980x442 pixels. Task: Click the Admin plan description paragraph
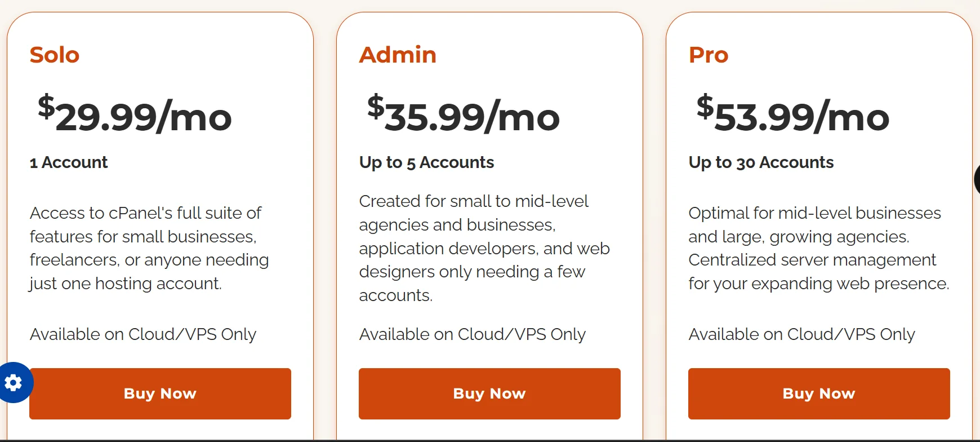click(484, 248)
